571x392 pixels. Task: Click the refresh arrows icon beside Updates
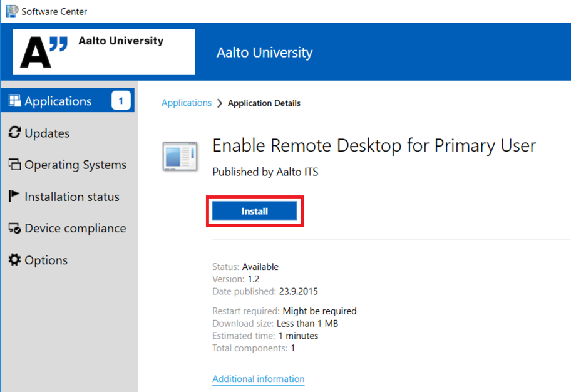[14, 133]
